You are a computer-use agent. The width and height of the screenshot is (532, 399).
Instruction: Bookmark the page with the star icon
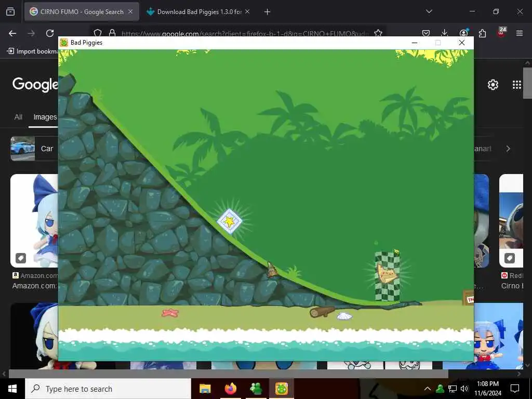[378, 33]
